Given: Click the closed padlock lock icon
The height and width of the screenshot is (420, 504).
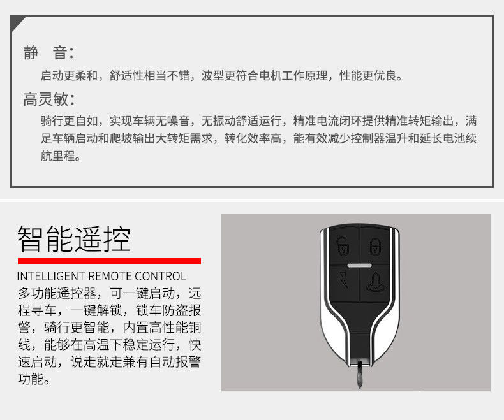Looking at the screenshot, I should tap(375, 246).
